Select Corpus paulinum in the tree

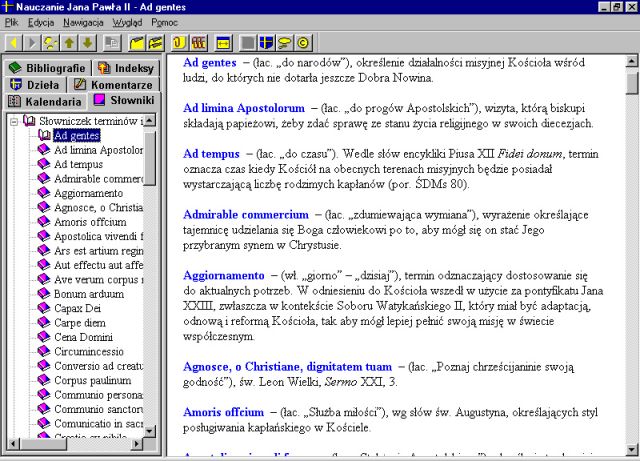coord(93,380)
